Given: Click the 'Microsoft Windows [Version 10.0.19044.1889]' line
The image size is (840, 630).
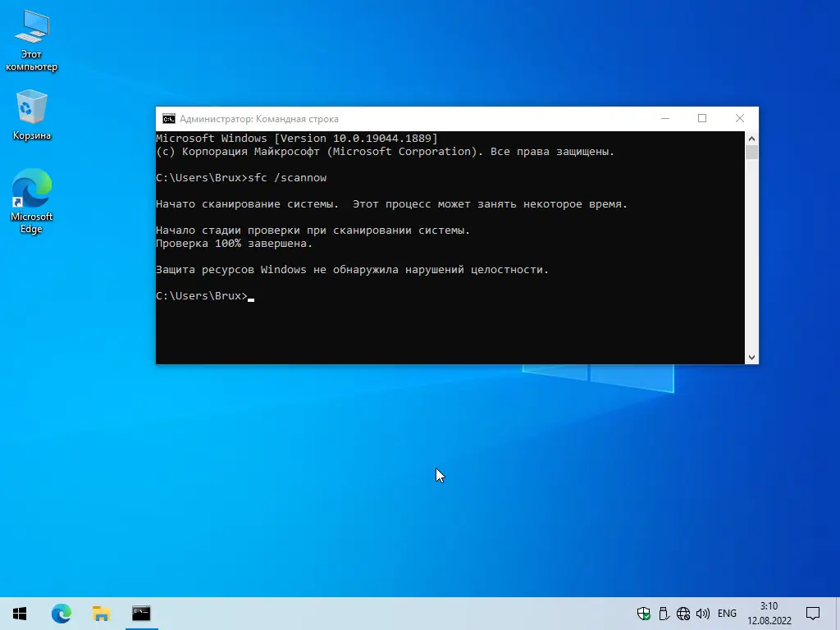Looking at the screenshot, I should [297, 138].
